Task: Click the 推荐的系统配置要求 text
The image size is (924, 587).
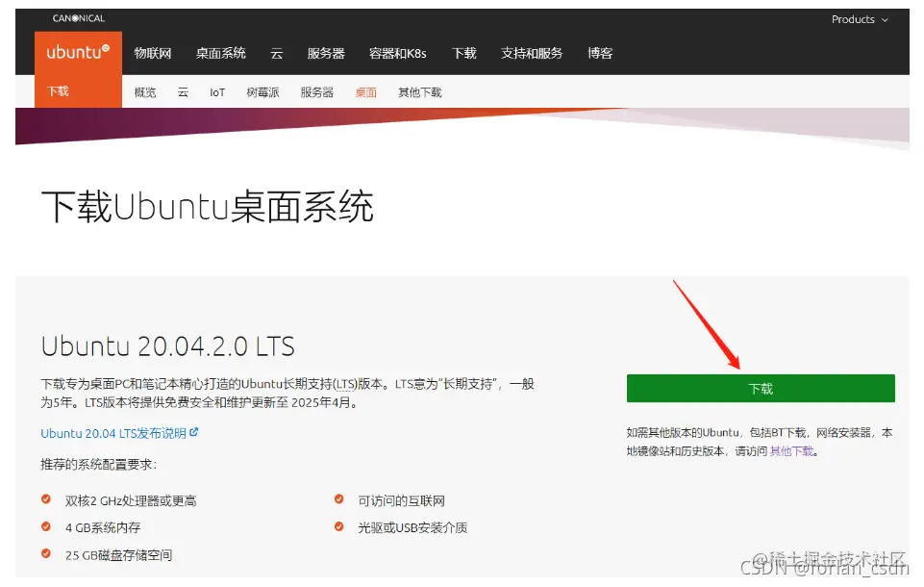Action: tap(98, 464)
